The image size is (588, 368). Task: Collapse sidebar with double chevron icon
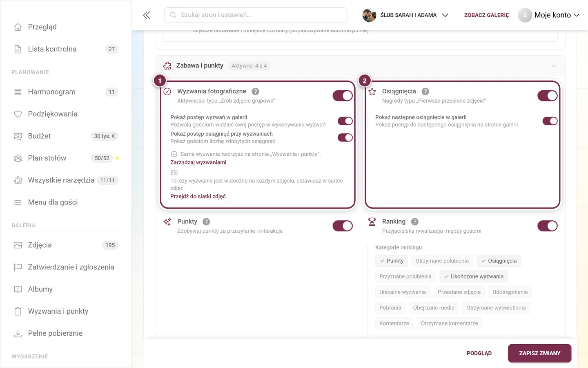click(147, 15)
